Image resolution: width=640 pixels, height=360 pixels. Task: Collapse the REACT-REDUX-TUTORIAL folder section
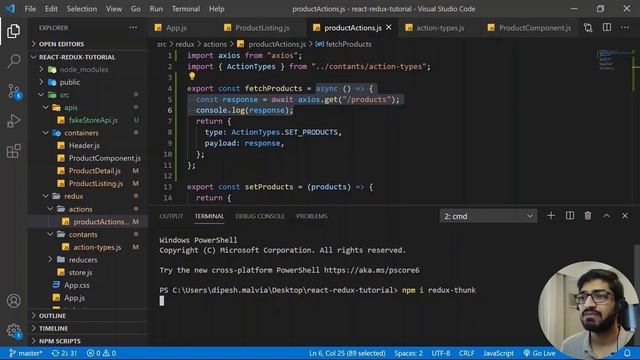88,57
